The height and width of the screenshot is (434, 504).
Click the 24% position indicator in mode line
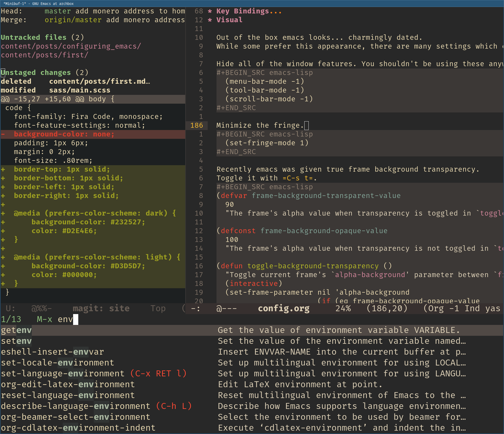point(343,308)
